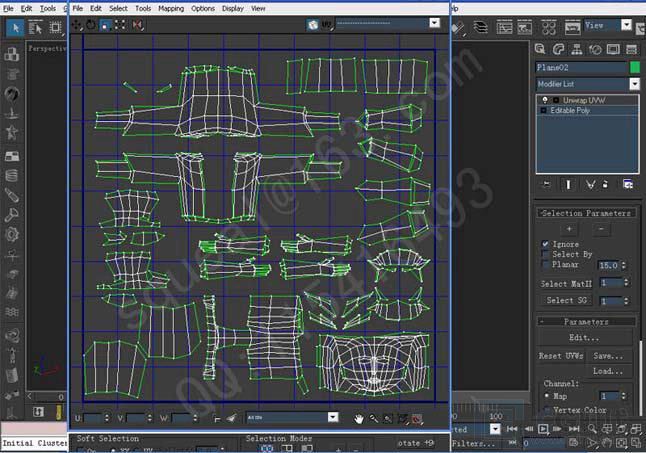Click the Mirror tool in Edit UVWs toolbar
646x453 pixels.
click(x=137, y=25)
